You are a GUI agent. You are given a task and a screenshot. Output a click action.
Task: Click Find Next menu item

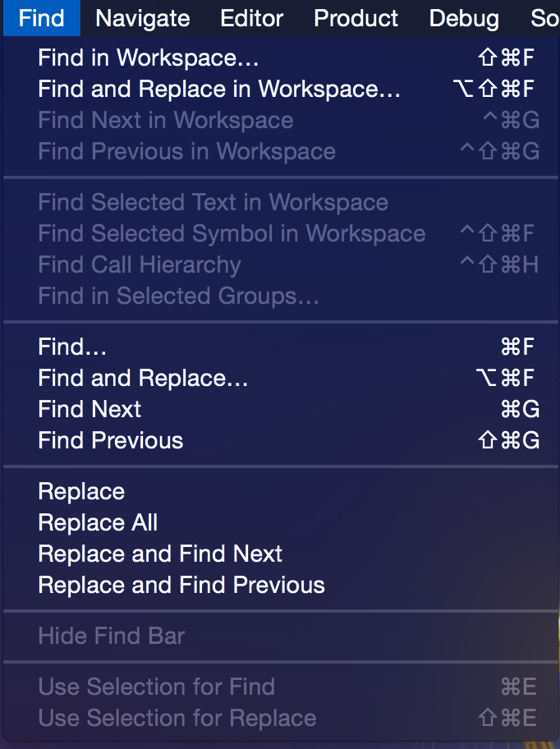pos(90,409)
